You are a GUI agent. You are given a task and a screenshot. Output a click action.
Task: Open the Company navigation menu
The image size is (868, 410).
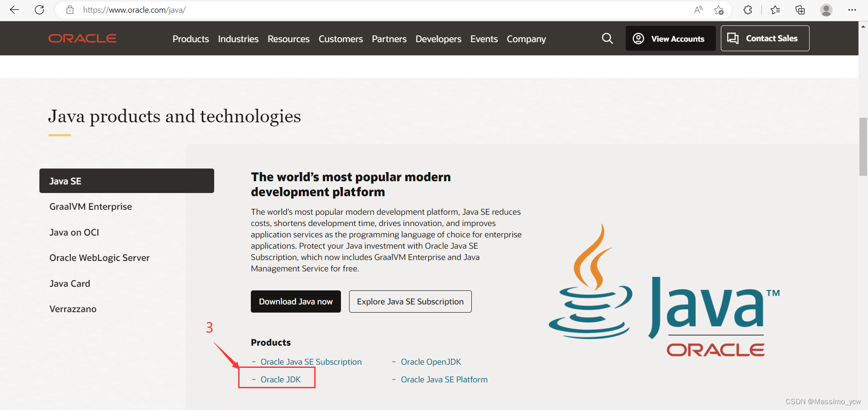[x=526, y=39]
